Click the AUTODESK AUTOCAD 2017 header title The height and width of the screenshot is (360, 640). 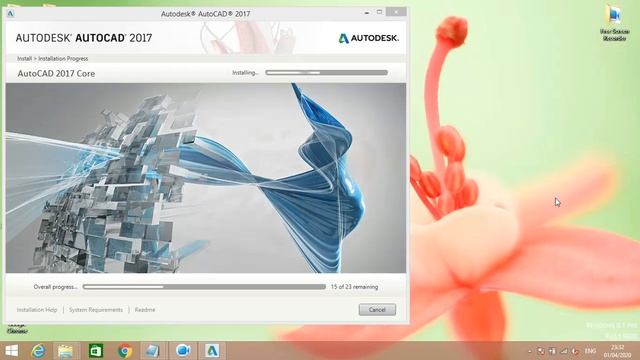coord(84,38)
